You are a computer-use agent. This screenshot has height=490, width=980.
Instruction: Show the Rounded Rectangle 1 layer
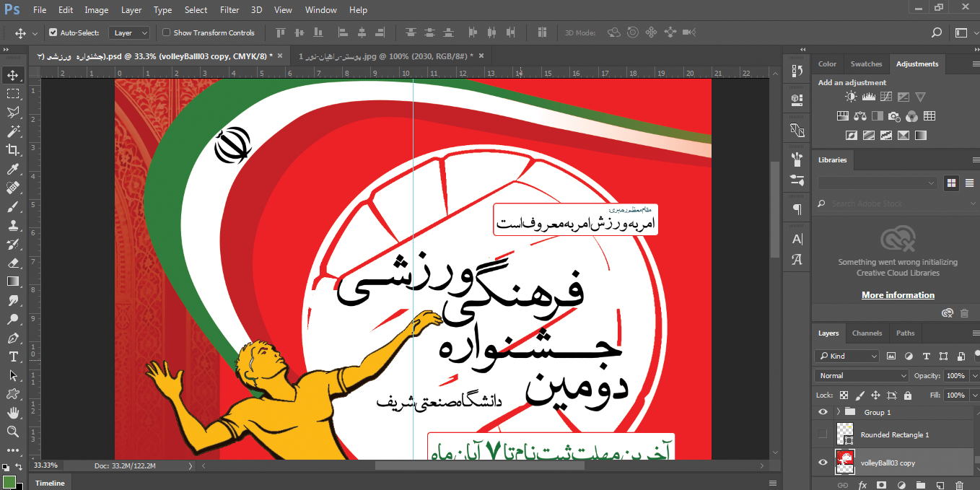click(823, 434)
